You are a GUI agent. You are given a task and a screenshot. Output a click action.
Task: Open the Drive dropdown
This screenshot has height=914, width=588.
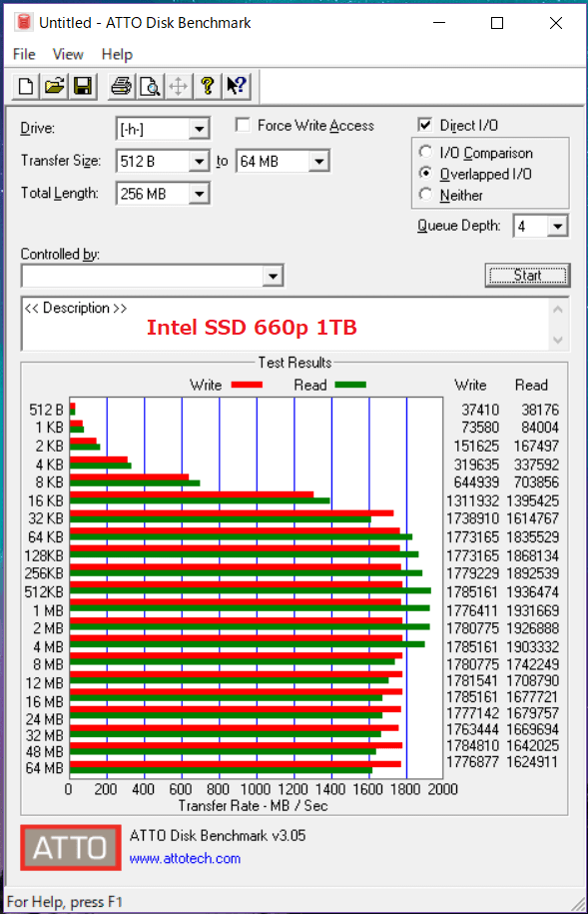200,128
